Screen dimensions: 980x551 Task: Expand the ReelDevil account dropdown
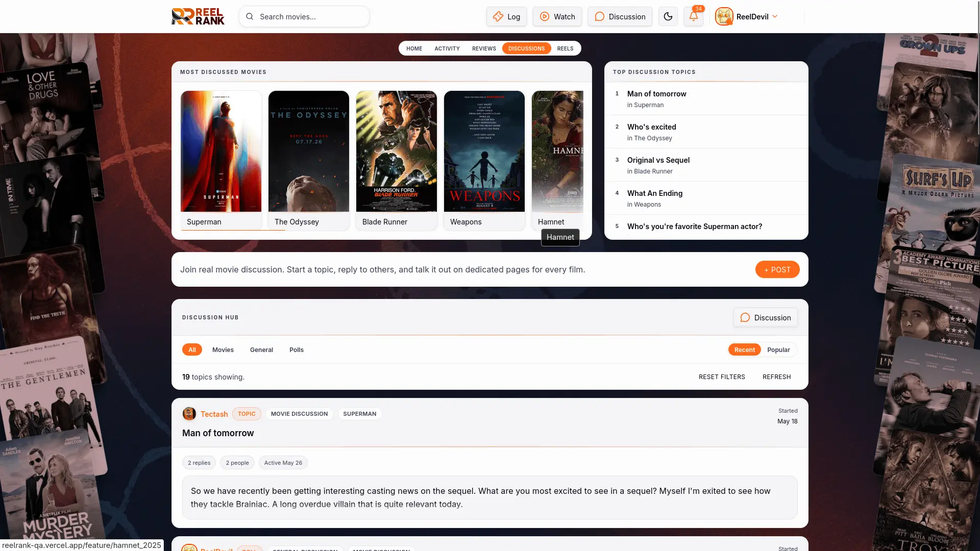(x=775, y=16)
